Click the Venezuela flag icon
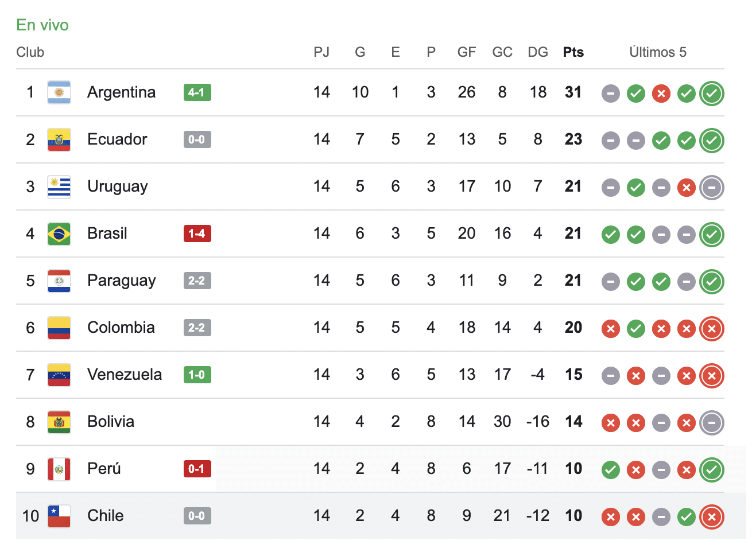Image resolution: width=752 pixels, height=560 pixels. pyautogui.click(x=58, y=375)
